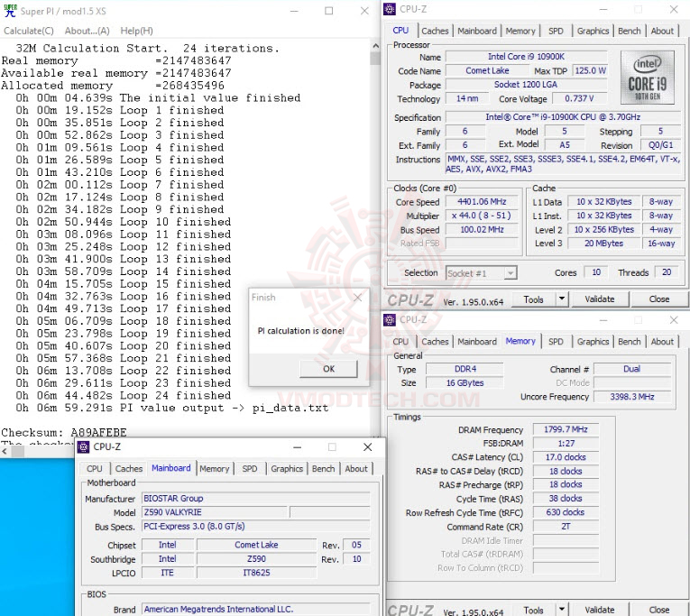Click OK in the Finish dialog
This screenshot has height=616, width=690.
click(328, 369)
